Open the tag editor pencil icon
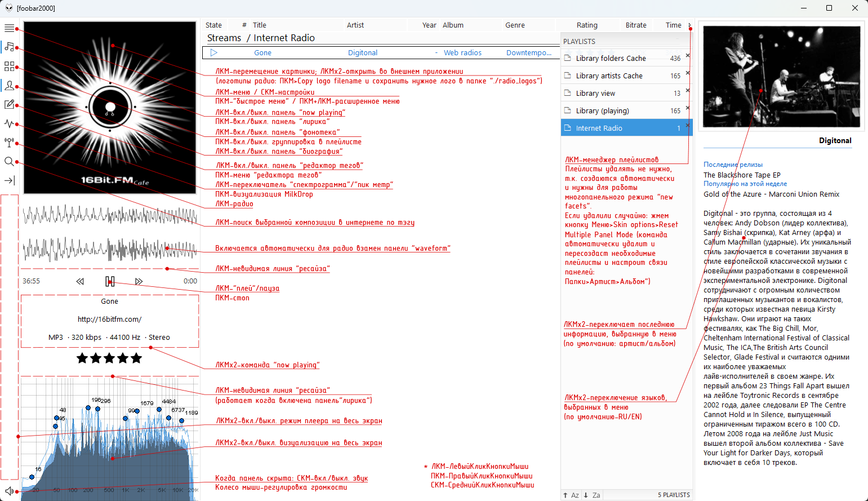The width and height of the screenshot is (868, 501). [9, 104]
